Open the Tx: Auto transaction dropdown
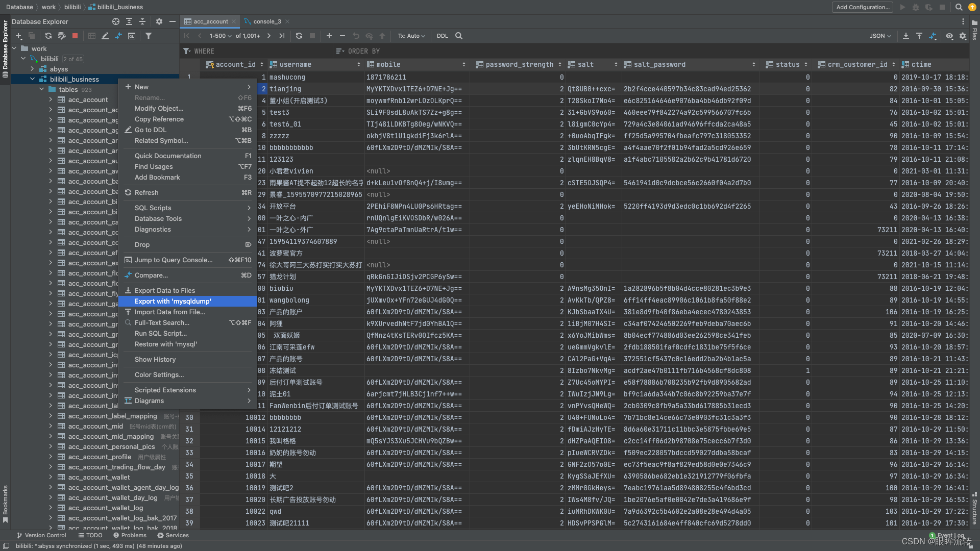 [411, 36]
